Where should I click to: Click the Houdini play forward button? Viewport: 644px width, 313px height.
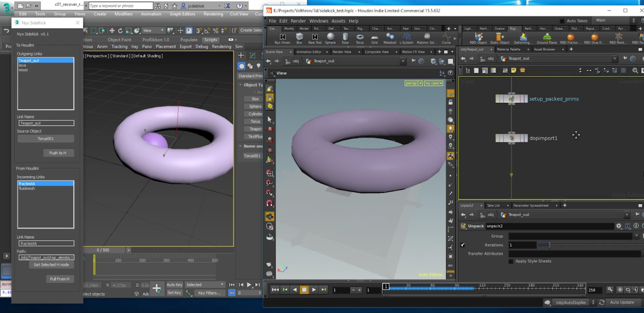point(314,290)
